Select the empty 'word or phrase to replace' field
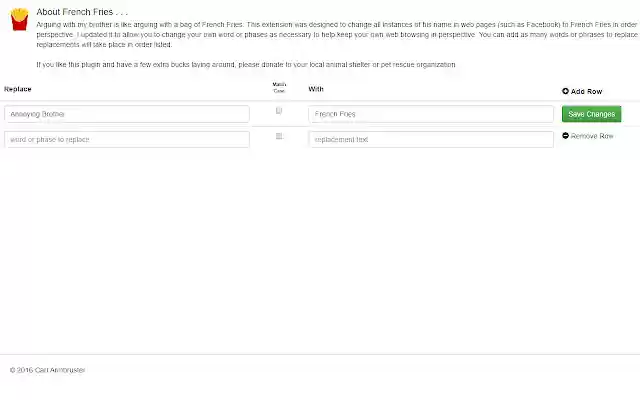Screen dimensions: 640x400 127,140
